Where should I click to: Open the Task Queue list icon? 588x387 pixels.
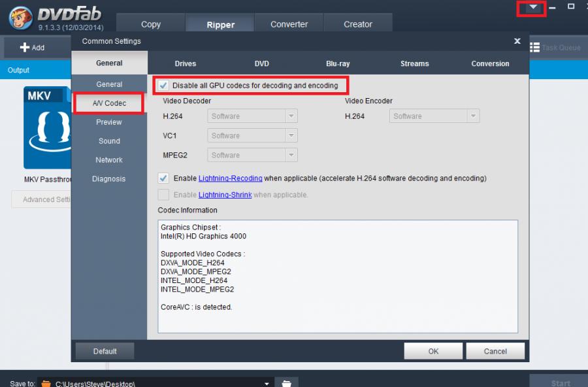click(534, 48)
